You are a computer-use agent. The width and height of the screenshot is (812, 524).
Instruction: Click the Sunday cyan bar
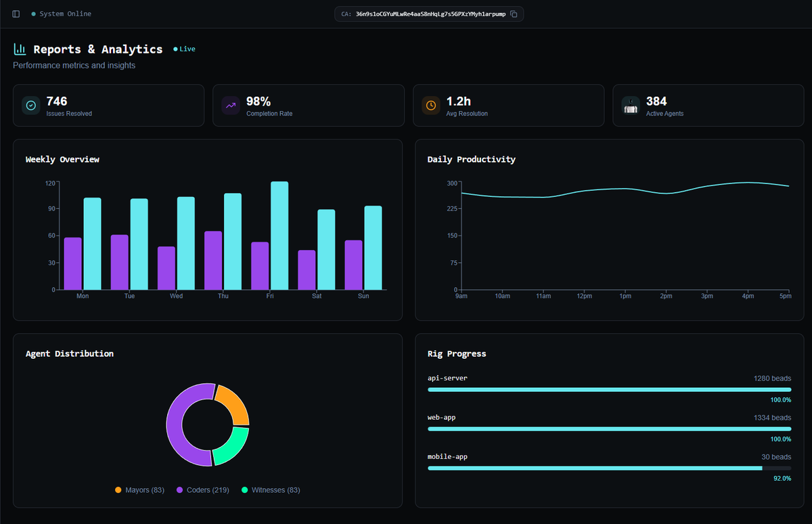374,248
